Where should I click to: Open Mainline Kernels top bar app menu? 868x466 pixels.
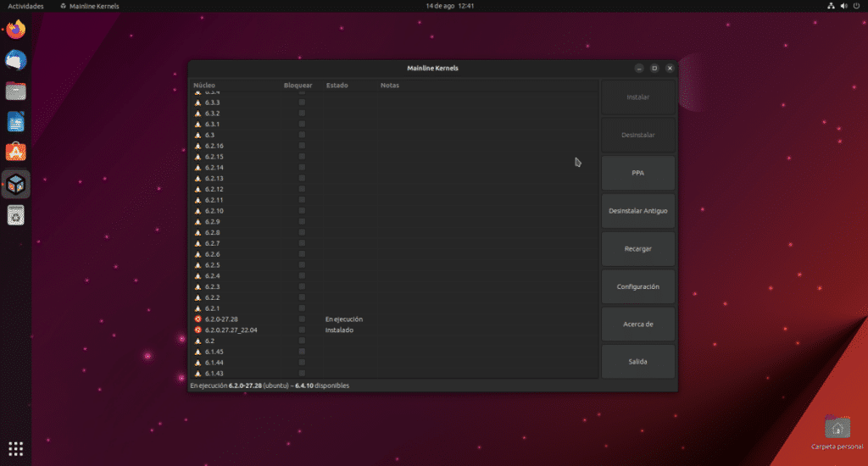[x=89, y=6]
